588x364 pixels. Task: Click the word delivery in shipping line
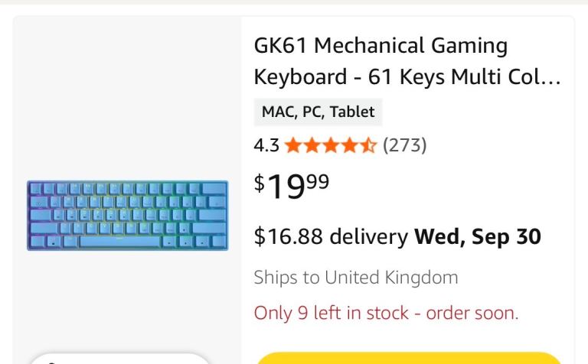click(368, 236)
